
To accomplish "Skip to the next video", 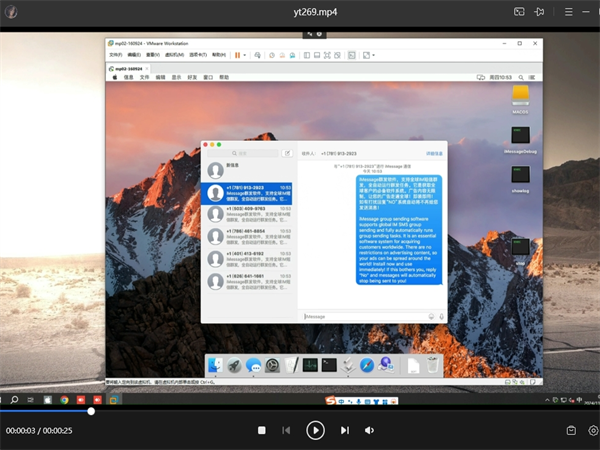I will 345,430.
